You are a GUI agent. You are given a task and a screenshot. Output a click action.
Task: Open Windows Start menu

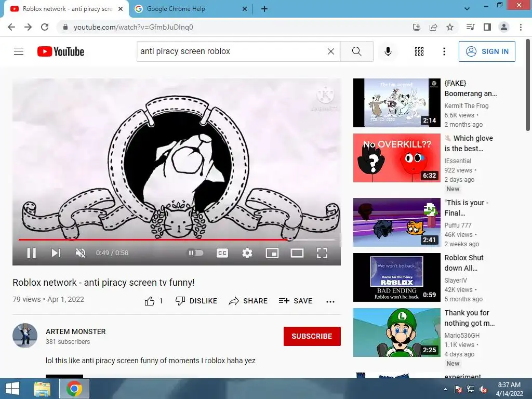[12, 389]
